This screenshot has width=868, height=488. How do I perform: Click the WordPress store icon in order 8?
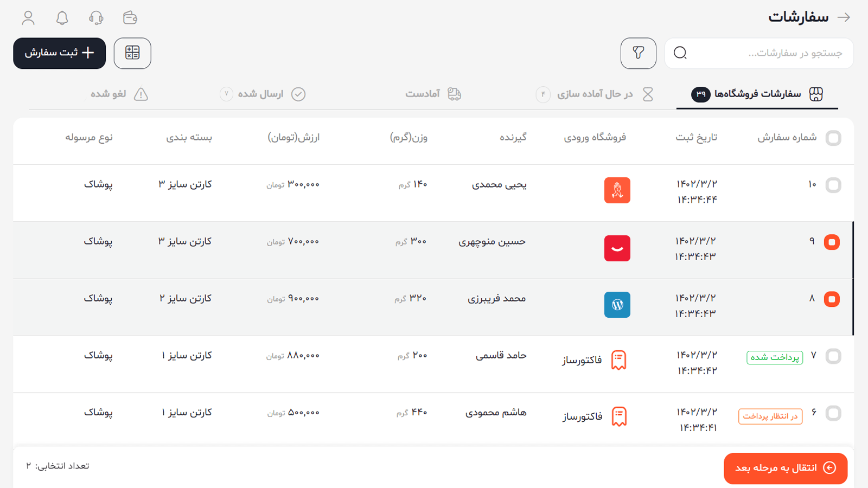(x=617, y=305)
